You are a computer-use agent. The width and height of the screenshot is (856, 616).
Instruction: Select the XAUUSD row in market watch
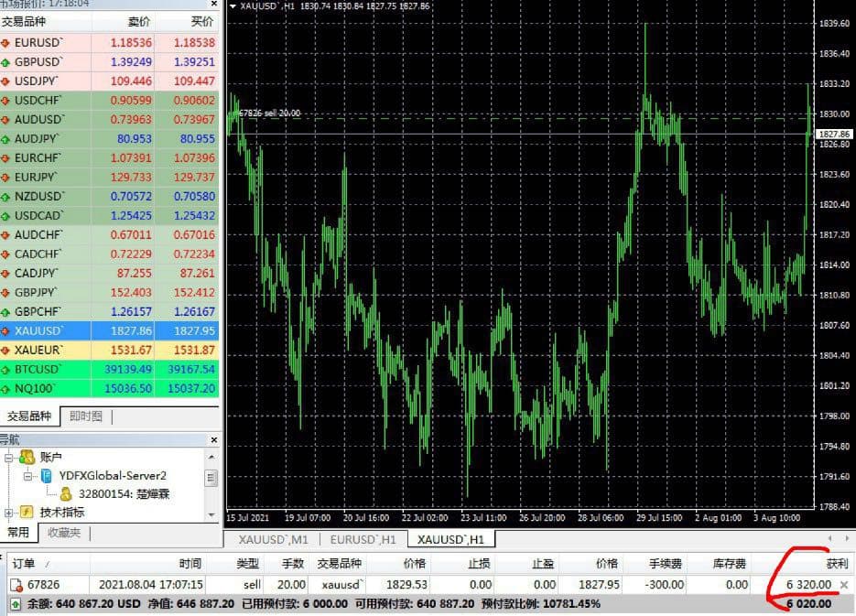109,330
